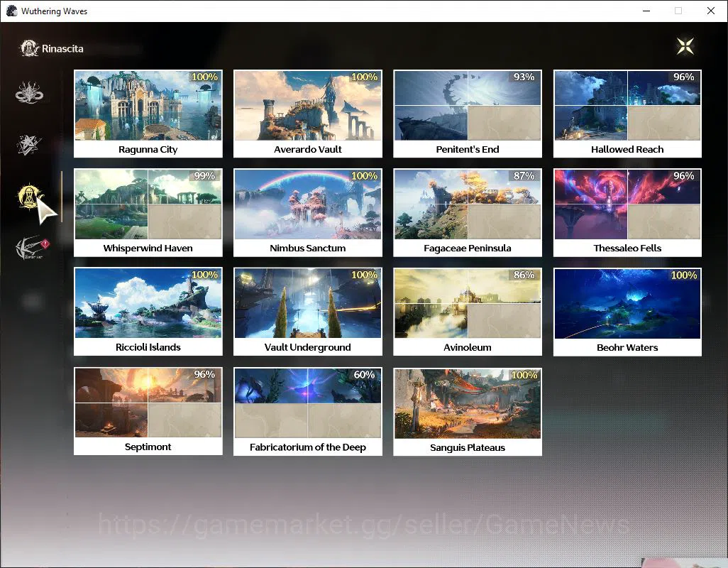Open the Beohr Waters card
The width and height of the screenshot is (728, 568).
[627, 312]
